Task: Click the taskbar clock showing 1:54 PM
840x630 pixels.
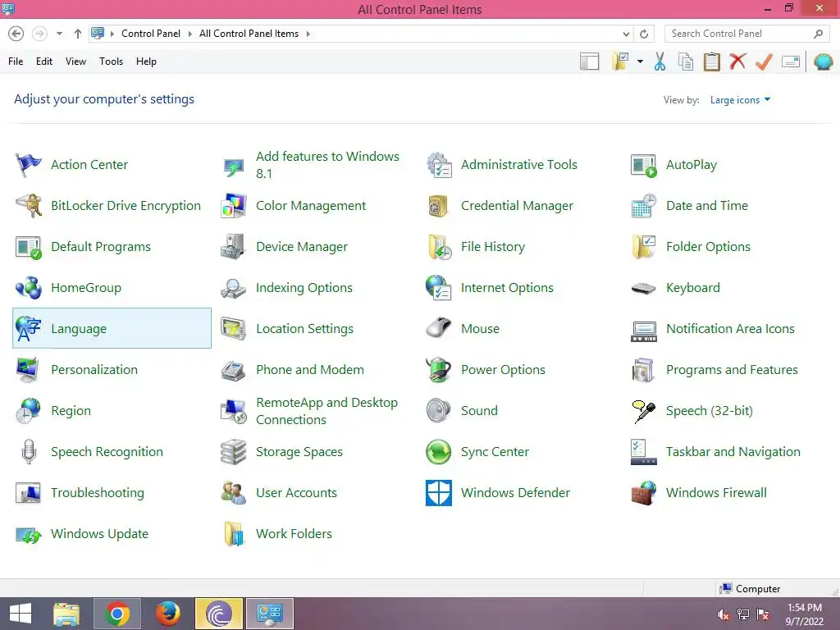Action: pyautogui.click(x=804, y=614)
